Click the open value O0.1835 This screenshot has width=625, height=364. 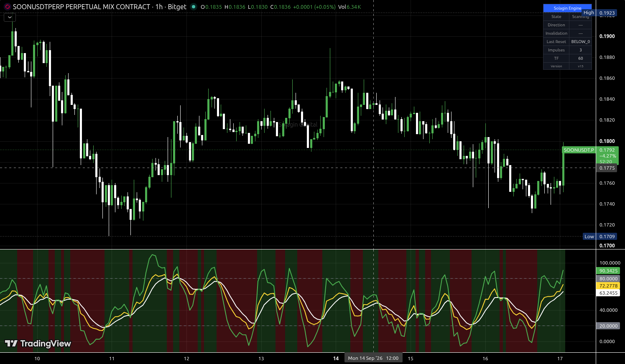click(211, 7)
